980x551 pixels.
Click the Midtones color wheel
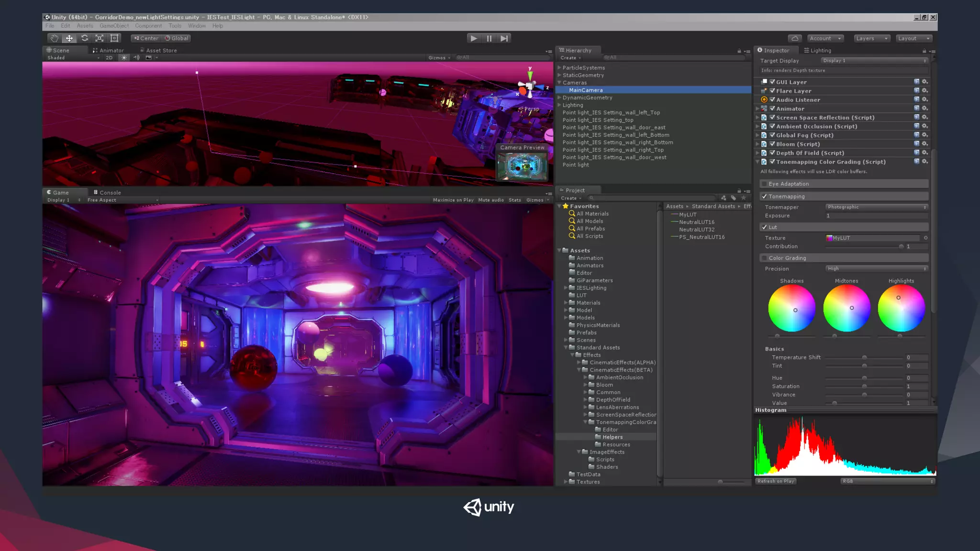point(846,309)
